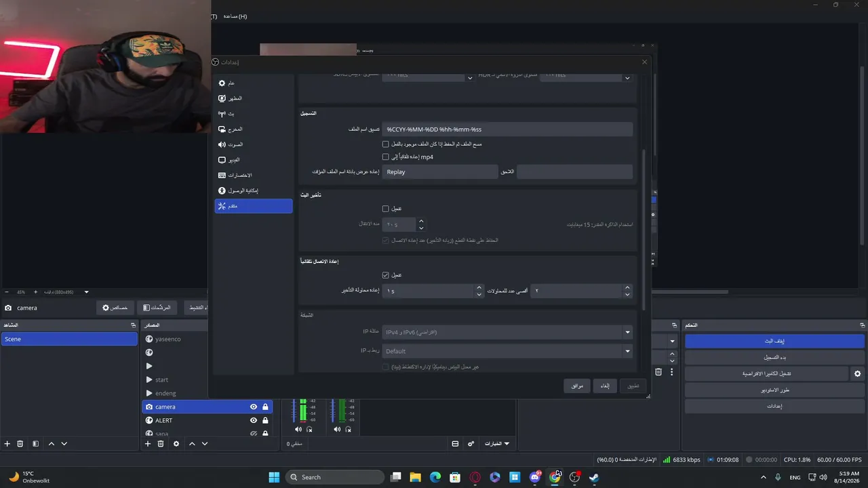Open the Output settings page icon
Screen dimensions: 868x488
222,129
